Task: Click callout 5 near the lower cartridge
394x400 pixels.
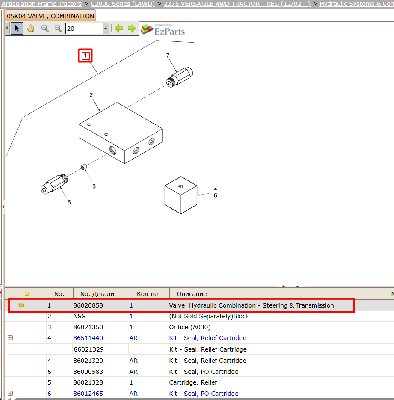Action: tap(69, 202)
